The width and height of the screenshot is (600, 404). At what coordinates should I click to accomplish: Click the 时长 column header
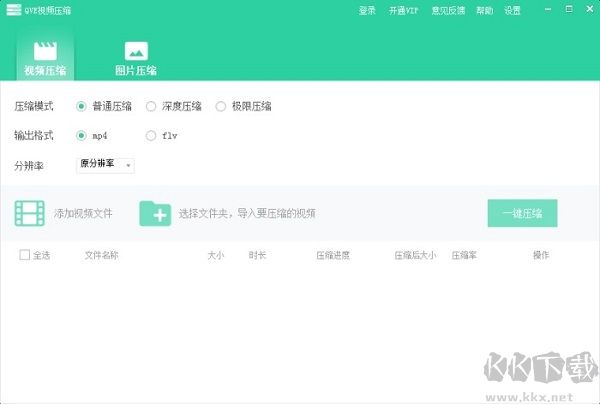tap(257, 255)
